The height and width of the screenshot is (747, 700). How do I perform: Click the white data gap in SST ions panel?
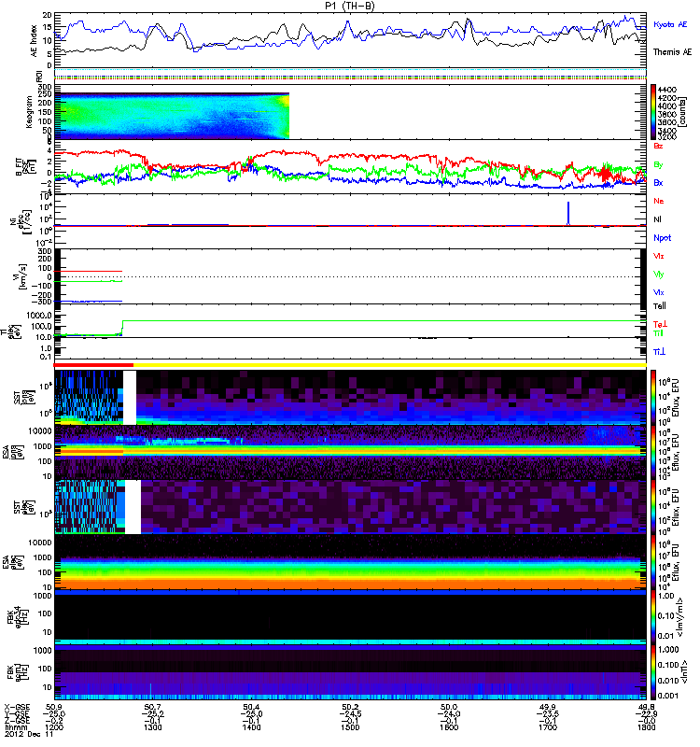click(130, 398)
